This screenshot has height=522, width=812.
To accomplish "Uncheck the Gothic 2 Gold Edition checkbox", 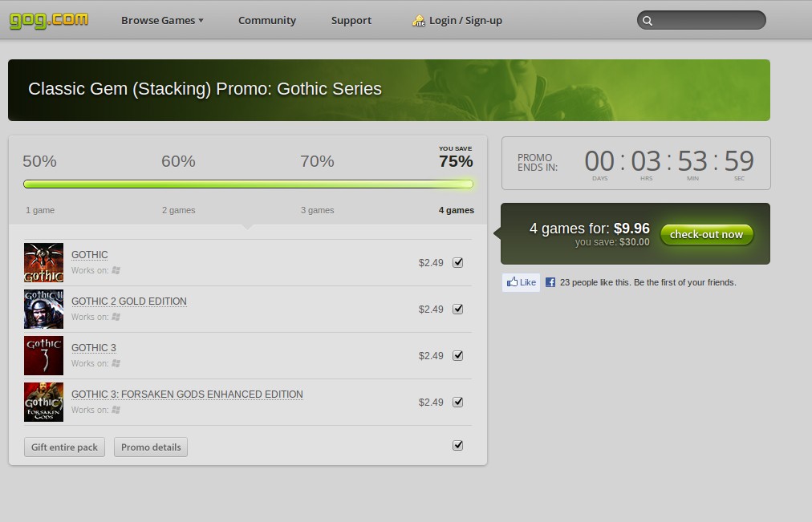I will point(458,309).
